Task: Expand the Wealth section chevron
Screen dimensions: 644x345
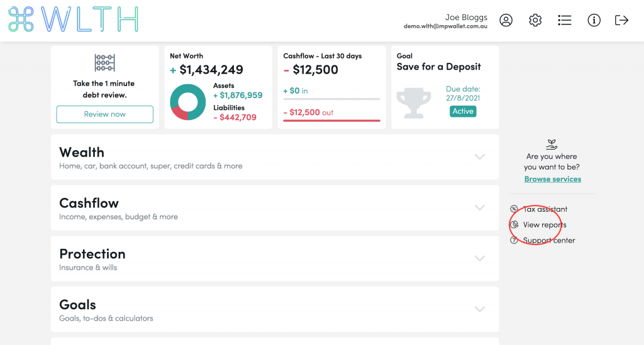Action: coord(480,157)
